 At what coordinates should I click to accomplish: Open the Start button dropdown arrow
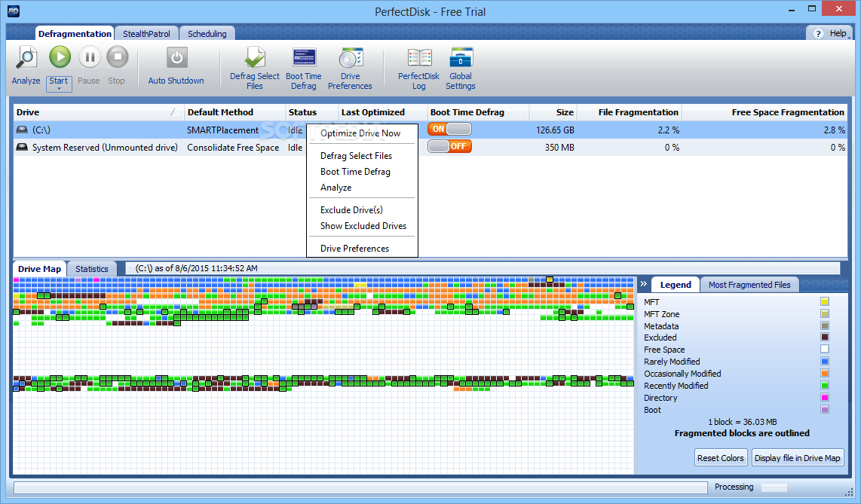59,89
